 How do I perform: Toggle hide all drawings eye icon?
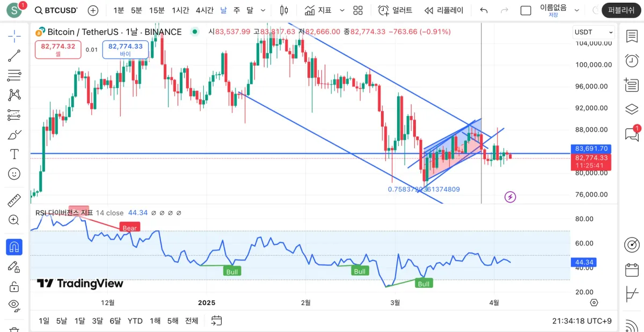(14, 306)
